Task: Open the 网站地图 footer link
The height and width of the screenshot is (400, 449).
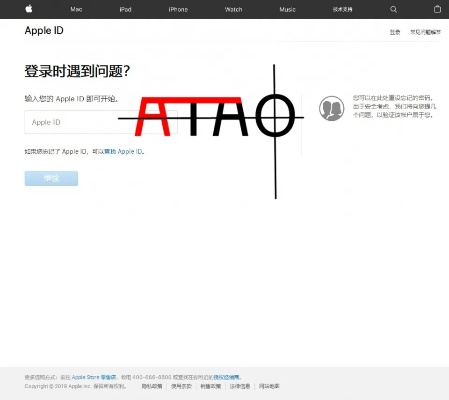Action: [269, 386]
